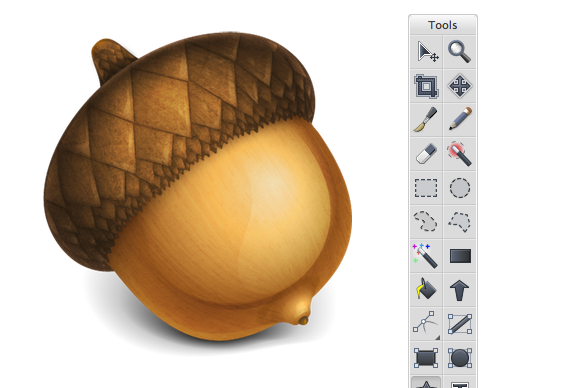Select the Bezier pen curve tool
The width and height of the screenshot is (580, 388).
click(426, 324)
